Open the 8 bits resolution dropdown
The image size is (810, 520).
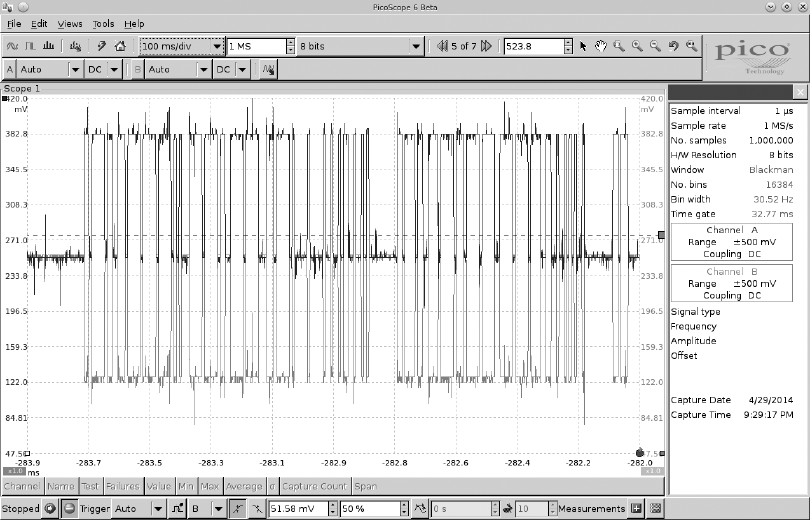tap(416, 46)
